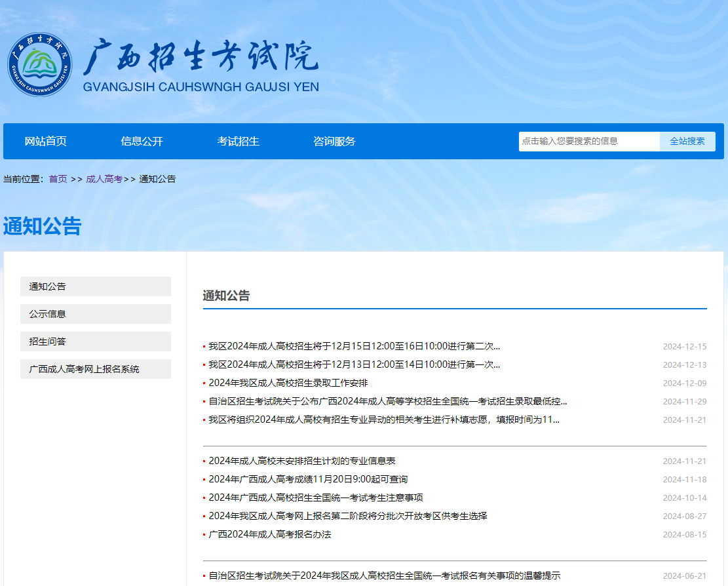Open 广西2024年成人高考报名办法
Image resolution: width=728 pixels, height=586 pixels.
point(270,534)
